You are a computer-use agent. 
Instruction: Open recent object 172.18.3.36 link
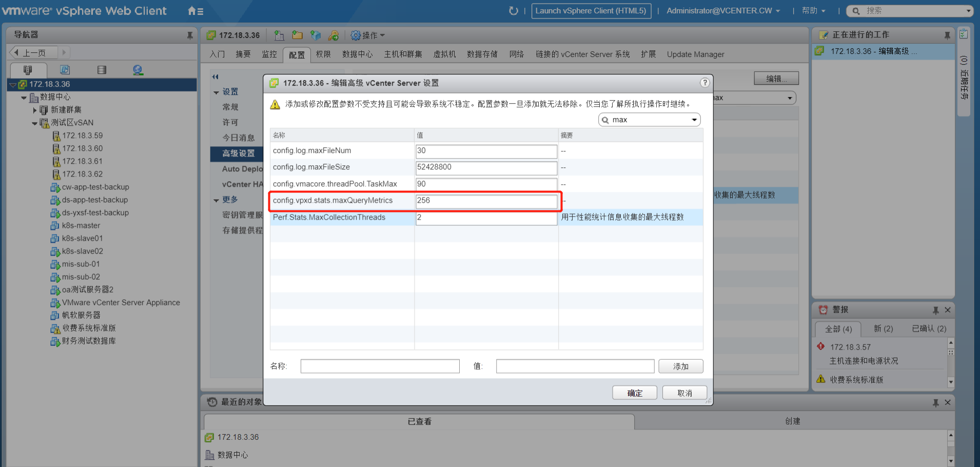[238, 437]
